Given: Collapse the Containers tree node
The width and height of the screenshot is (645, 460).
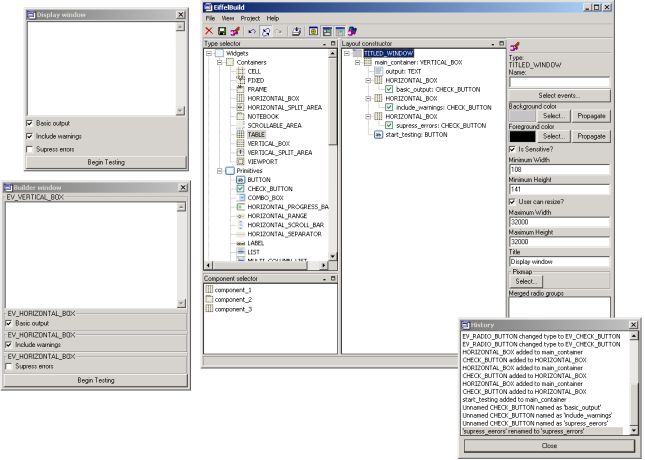Looking at the screenshot, I should (220, 63).
